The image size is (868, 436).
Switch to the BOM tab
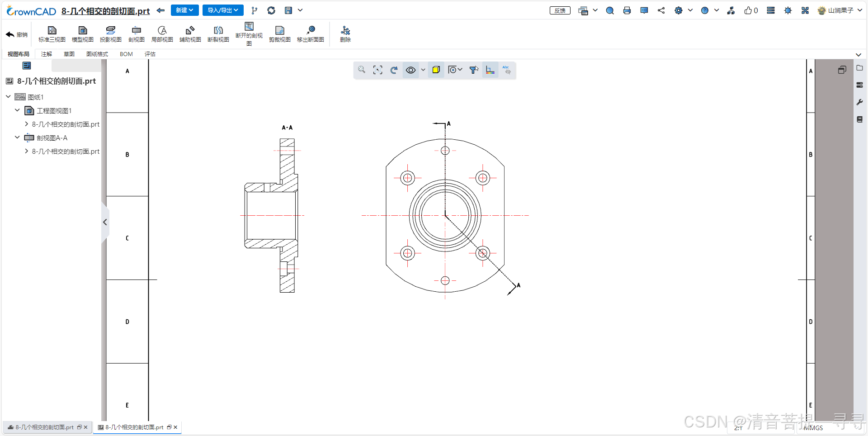(x=126, y=54)
